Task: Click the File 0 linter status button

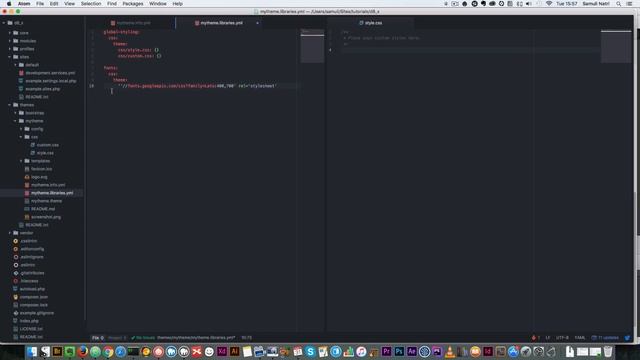Action: pos(98,338)
